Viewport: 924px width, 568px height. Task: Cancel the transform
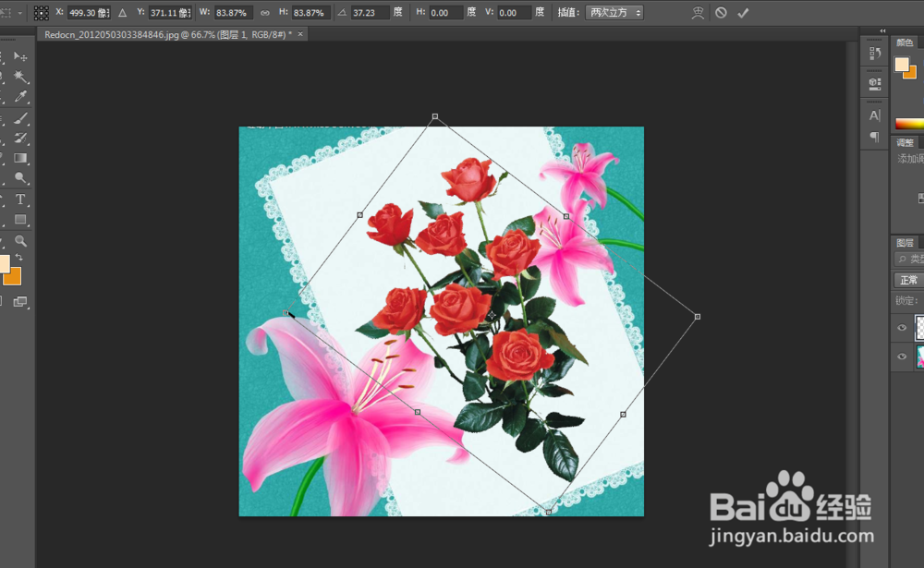point(722,13)
